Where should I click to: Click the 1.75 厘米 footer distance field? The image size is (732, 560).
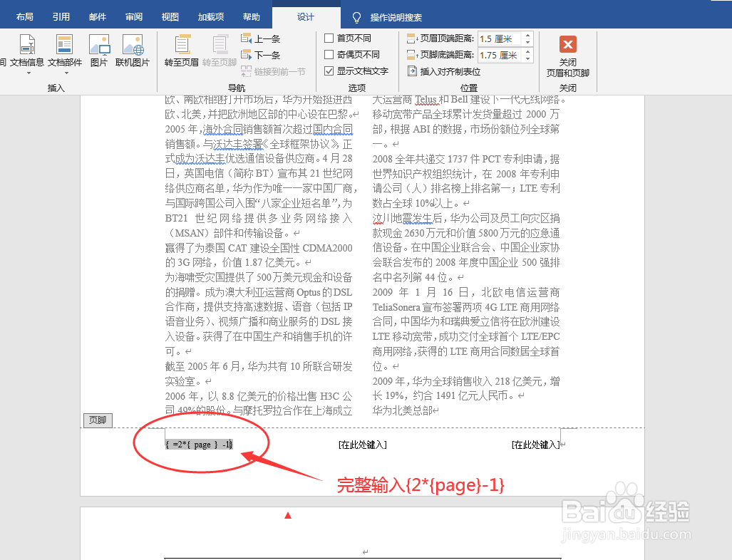500,55
